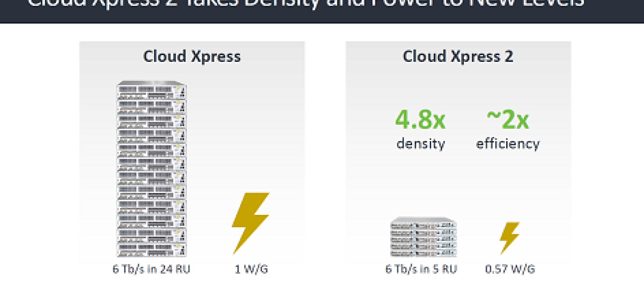Click the Cloud Xpress tall server stack image

click(151, 168)
